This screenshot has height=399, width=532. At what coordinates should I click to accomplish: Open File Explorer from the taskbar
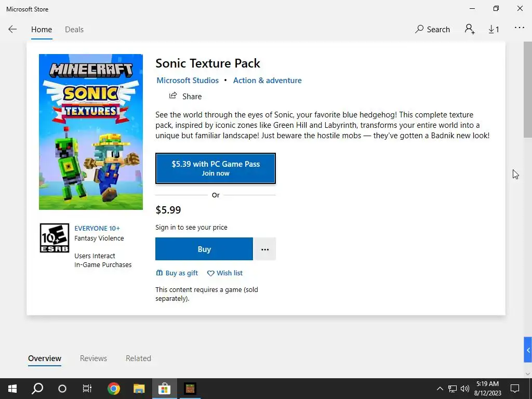(139, 389)
